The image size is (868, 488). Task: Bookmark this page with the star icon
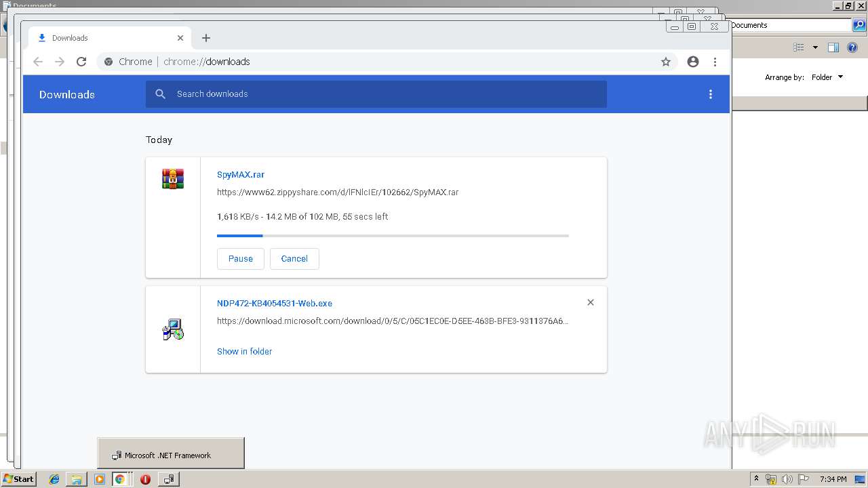[x=666, y=62]
